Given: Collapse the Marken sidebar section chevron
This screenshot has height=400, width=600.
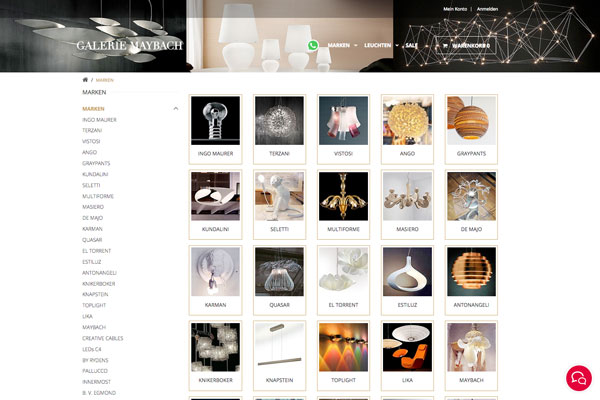Looking at the screenshot, I should point(176,109).
